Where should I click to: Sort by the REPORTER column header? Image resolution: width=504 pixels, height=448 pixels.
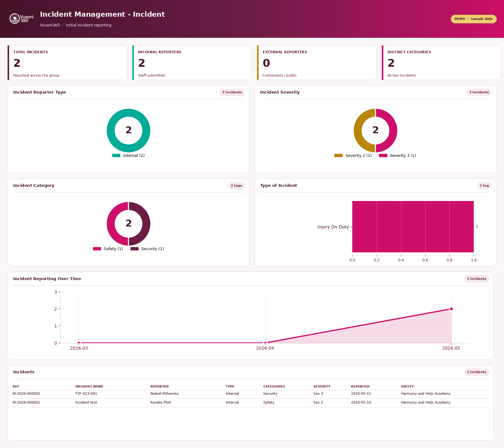[x=160, y=386]
